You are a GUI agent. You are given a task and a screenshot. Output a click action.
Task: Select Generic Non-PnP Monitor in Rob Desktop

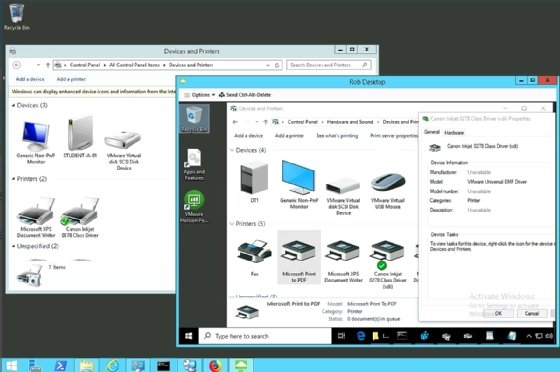click(299, 184)
